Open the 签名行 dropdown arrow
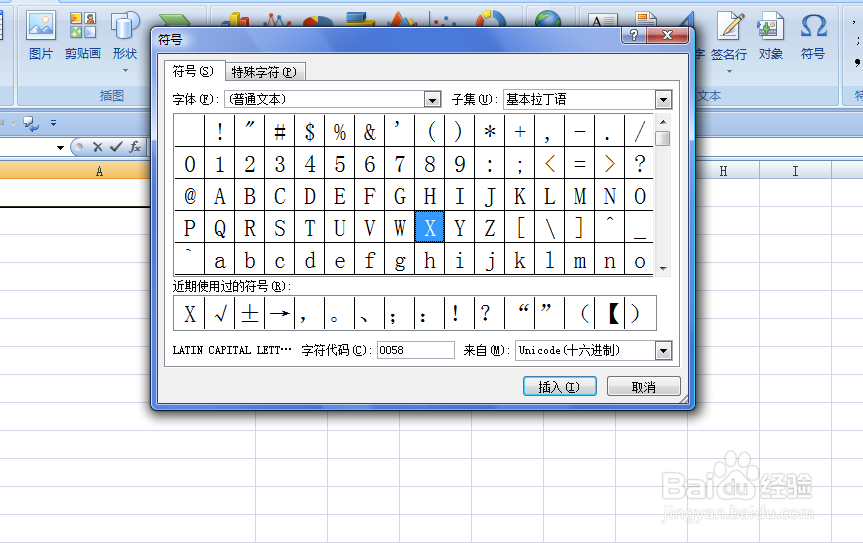863x543 pixels. tap(729, 72)
